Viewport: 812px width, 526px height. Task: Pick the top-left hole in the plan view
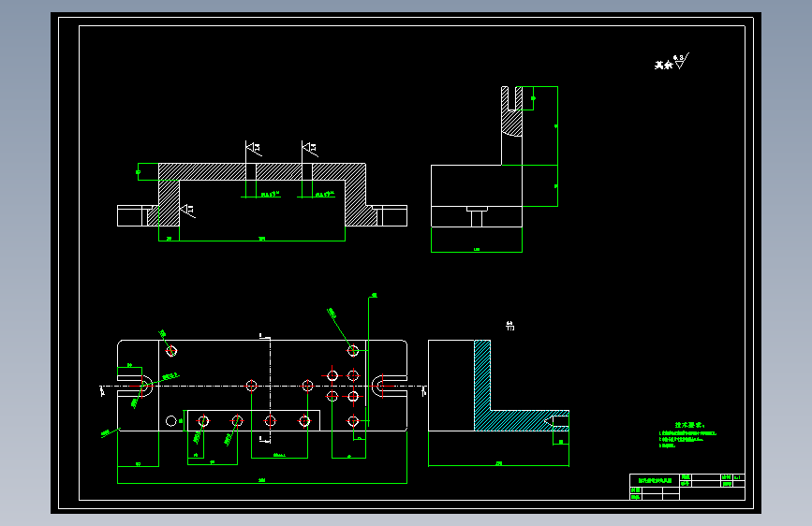click(x=171, y=351)
